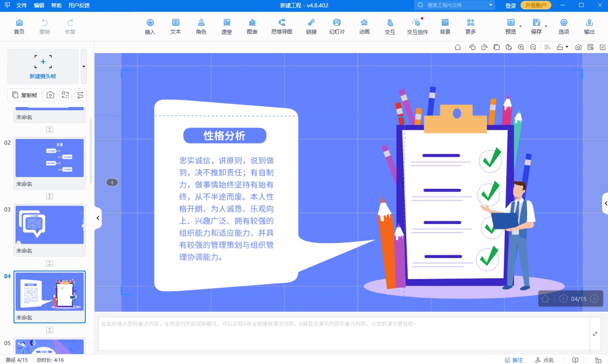
Task: Open the 编辑 menu
Action: pos(39,5)
